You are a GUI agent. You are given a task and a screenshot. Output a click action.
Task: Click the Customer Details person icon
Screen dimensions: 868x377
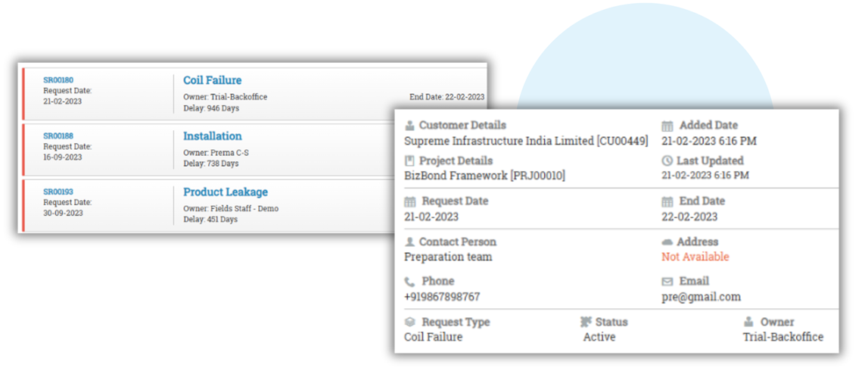click(x=409, y=126)
